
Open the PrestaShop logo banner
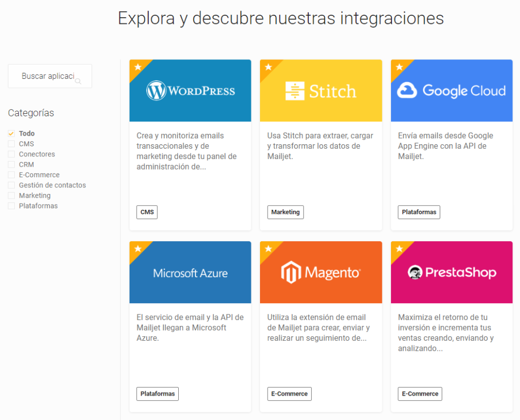(x=451, y=273)
